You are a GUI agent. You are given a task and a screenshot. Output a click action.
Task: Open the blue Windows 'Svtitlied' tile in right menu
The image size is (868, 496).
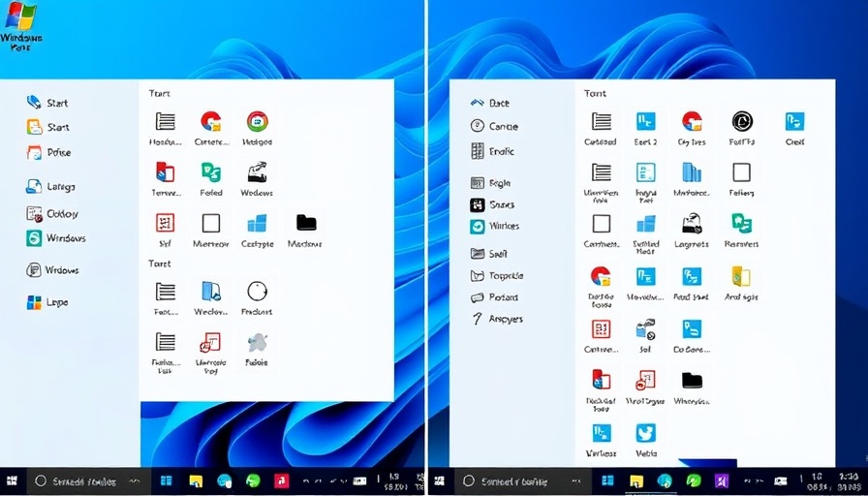tap(646, 233)
